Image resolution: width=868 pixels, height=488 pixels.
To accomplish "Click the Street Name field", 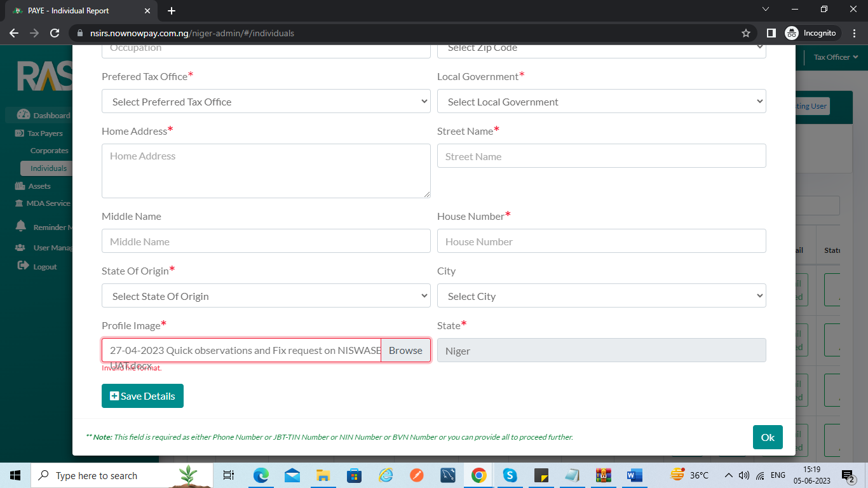I will 602,156.
